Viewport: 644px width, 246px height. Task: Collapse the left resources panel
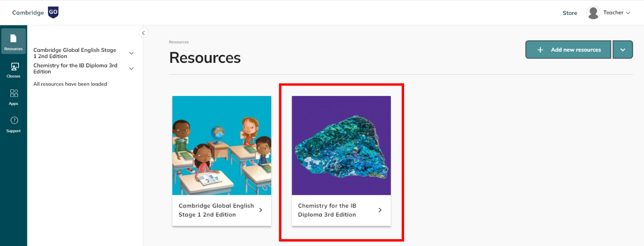pos(143,32)
